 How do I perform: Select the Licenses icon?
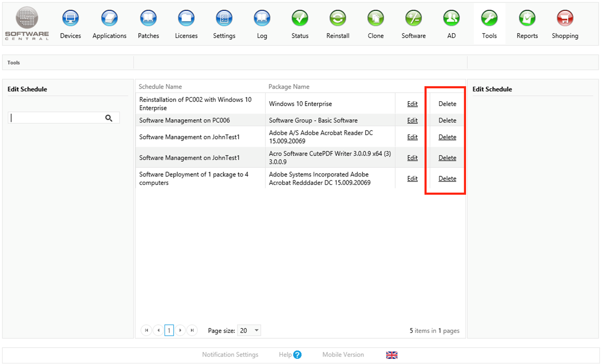point(186,19)
